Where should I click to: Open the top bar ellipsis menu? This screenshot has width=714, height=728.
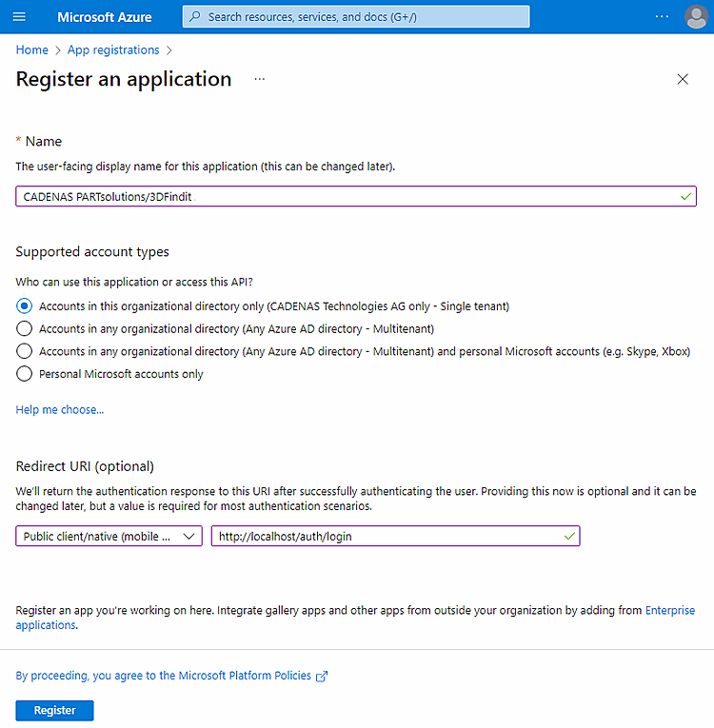pos(663,17)
